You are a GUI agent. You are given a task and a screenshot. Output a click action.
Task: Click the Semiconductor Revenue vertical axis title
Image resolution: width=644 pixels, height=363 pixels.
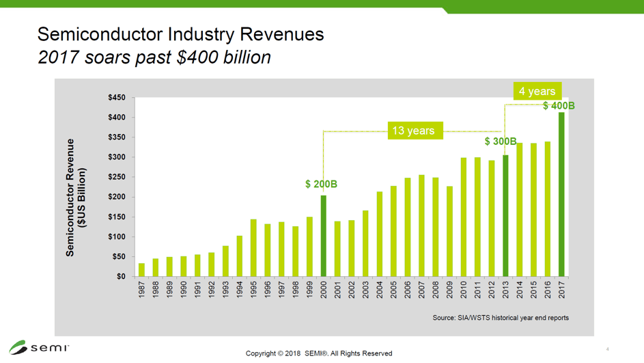coord(75,198)
